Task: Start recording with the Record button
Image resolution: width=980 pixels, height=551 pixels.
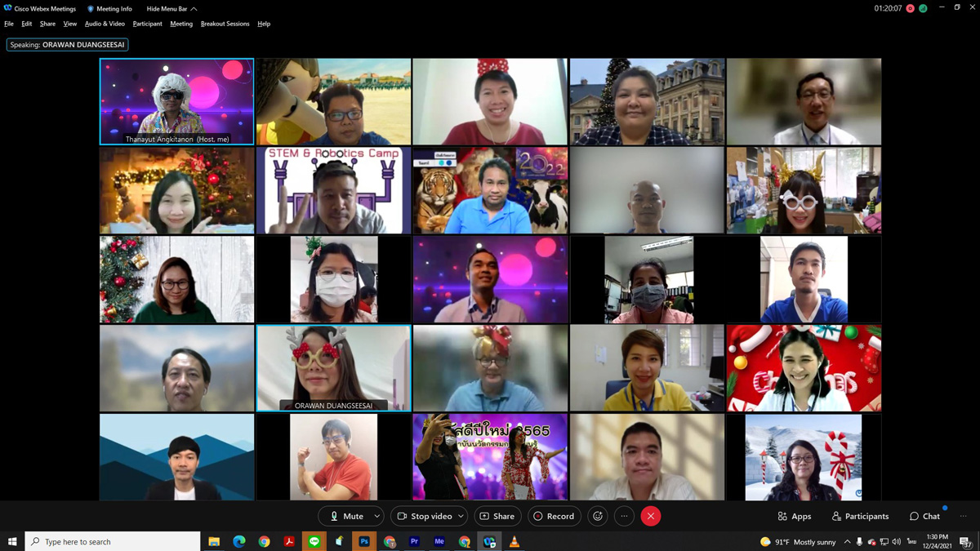Action: [x=554, y=516]
